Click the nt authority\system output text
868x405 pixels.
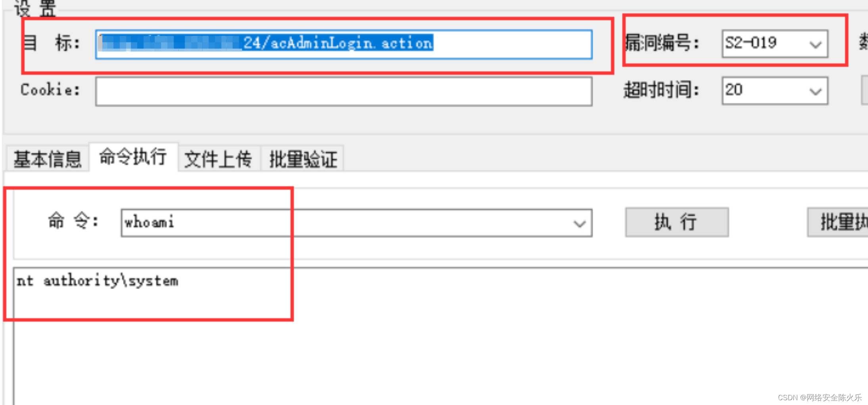pos(98,281)
